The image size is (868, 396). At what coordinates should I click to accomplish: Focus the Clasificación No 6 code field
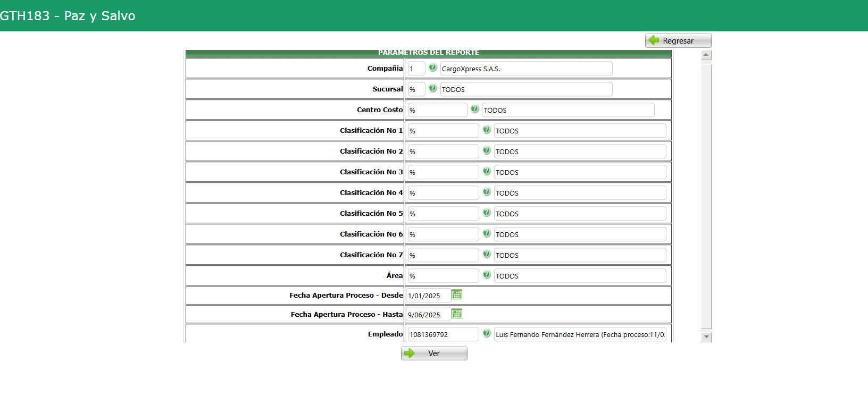click(x=443, y=234)
